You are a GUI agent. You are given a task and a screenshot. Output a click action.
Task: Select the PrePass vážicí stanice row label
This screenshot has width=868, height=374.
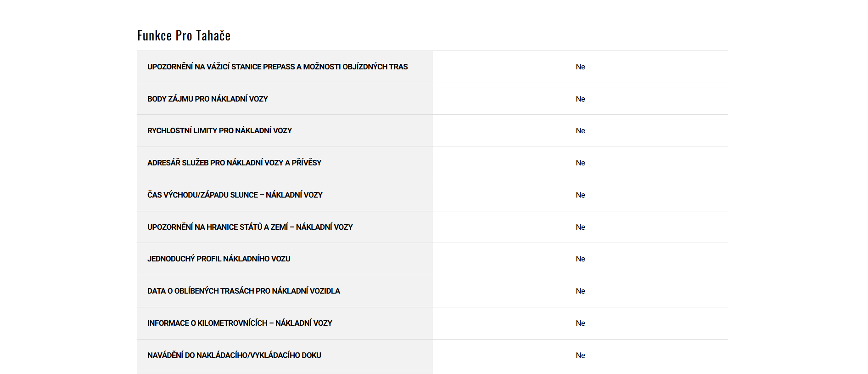tap(277, 67)
